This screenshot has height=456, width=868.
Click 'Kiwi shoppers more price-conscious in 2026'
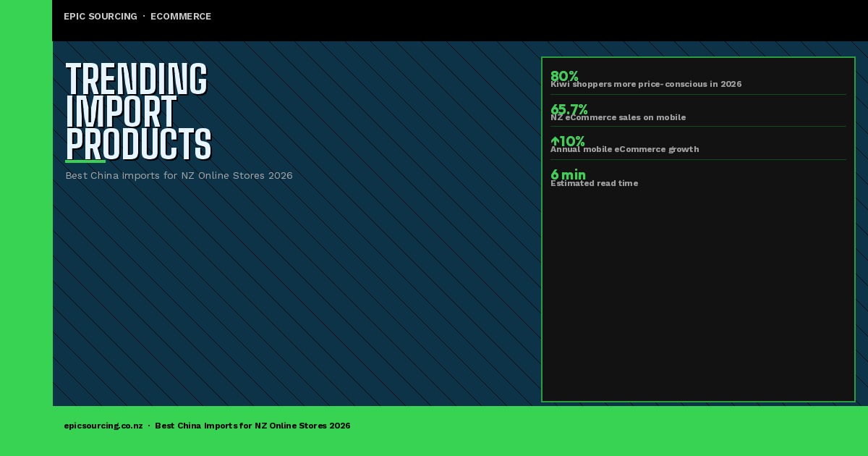646,84
